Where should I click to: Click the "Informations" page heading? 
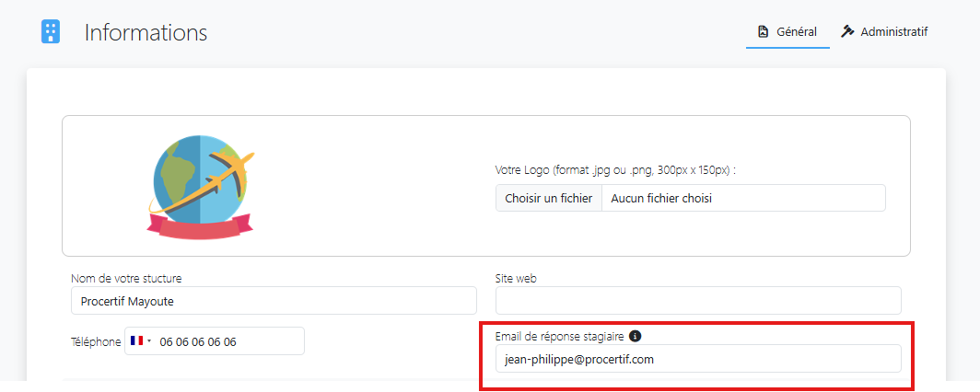point(146,32)
